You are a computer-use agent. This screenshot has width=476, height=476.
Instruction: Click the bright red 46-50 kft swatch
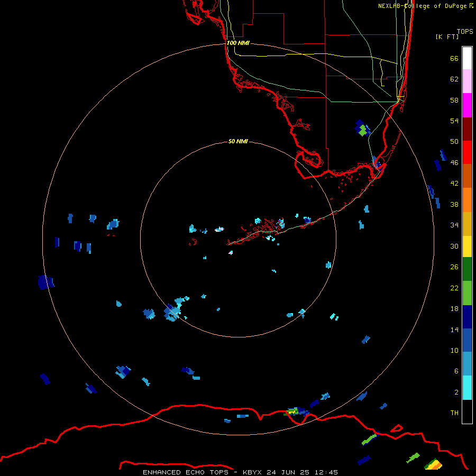(x=467, y=152)
